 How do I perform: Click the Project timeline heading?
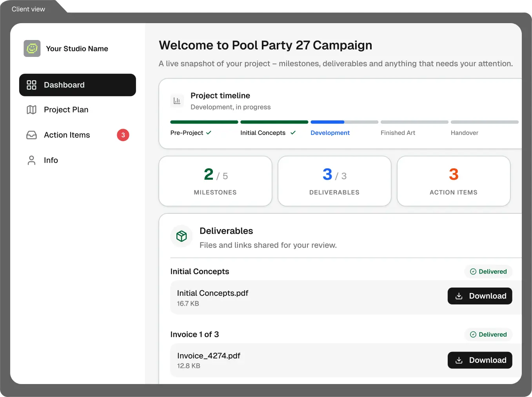coord(220,96)
